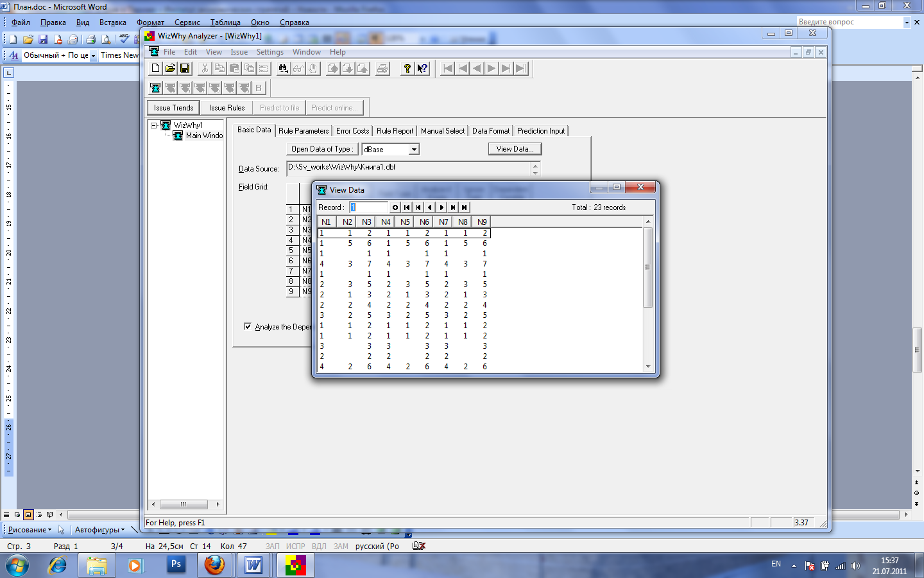Click the B button in WizWhy second toolbar
Viewport: 924px width, 578px height.
point(259,87)
